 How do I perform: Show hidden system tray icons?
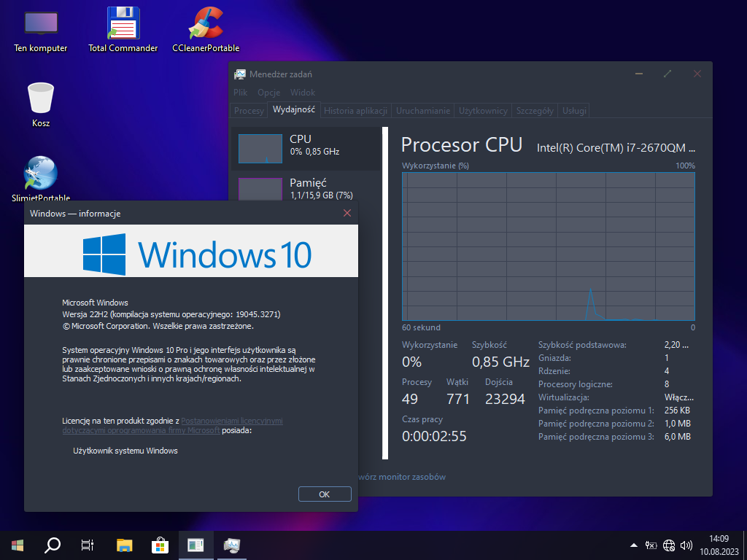(635, 545)
